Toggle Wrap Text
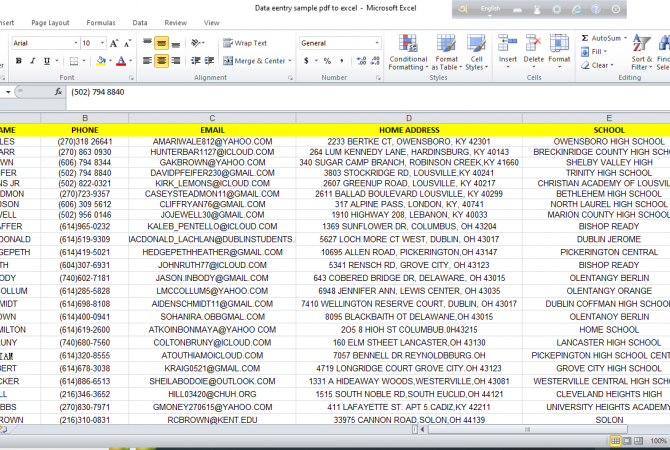This screenshot has width=670, height=450. [x=245, y=43]
